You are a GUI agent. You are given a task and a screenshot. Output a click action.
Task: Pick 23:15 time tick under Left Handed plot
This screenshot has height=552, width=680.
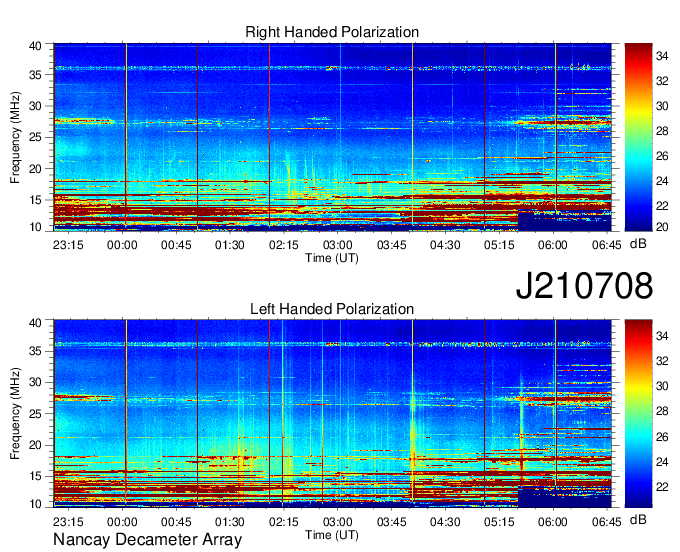pos(68,521)
